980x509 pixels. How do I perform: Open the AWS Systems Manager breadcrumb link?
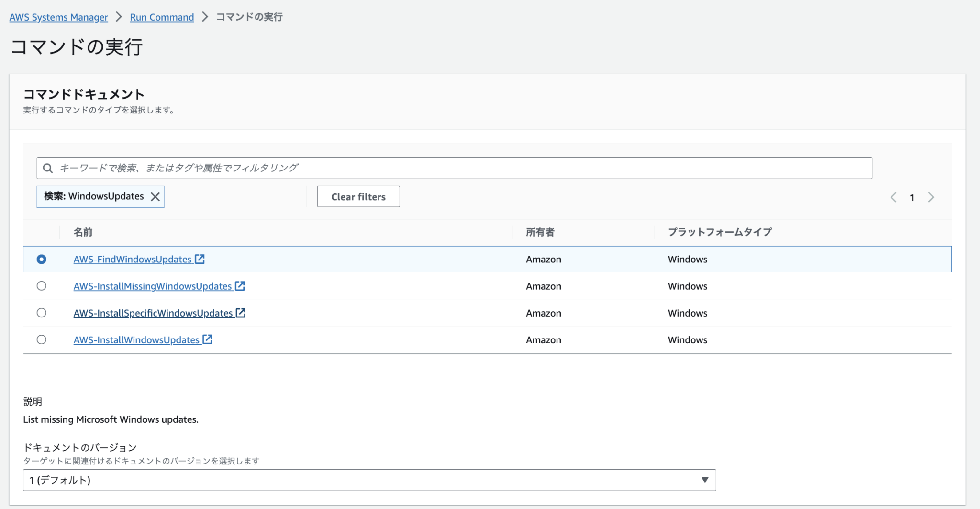coord(58,17)
